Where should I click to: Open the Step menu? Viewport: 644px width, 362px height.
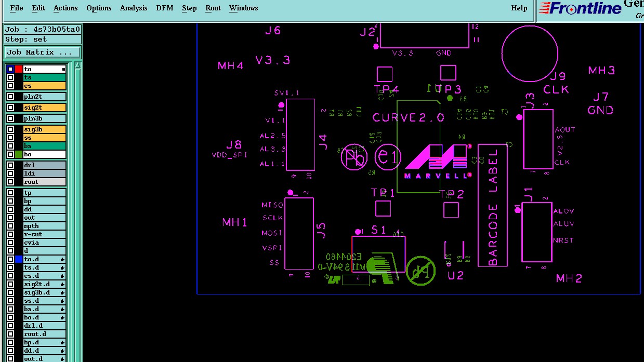pos(189,8)
